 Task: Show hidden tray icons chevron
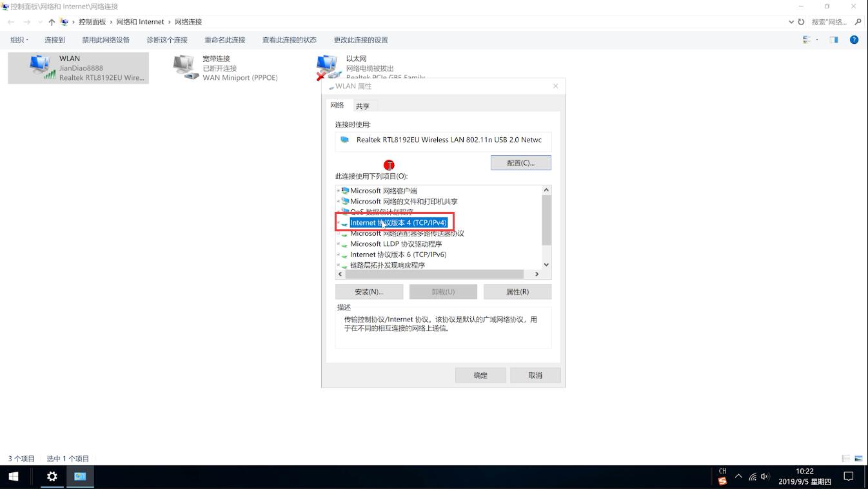[x=738, y=477]
